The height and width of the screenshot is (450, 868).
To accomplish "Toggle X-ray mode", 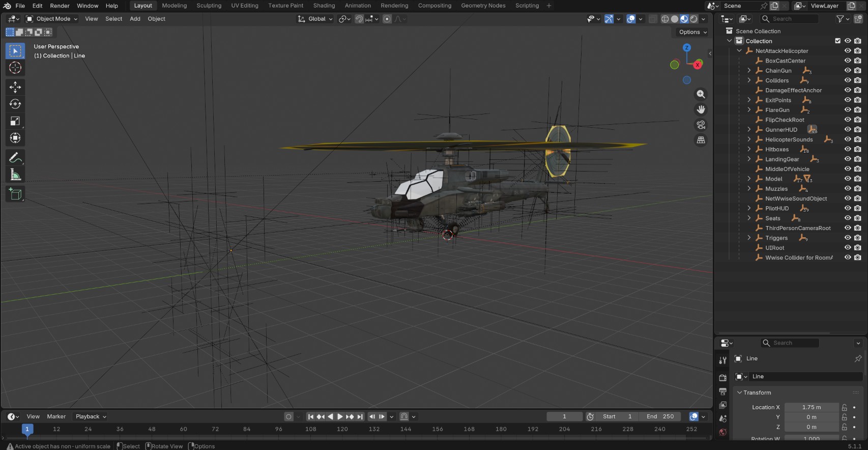I will (x=653, y=19).
